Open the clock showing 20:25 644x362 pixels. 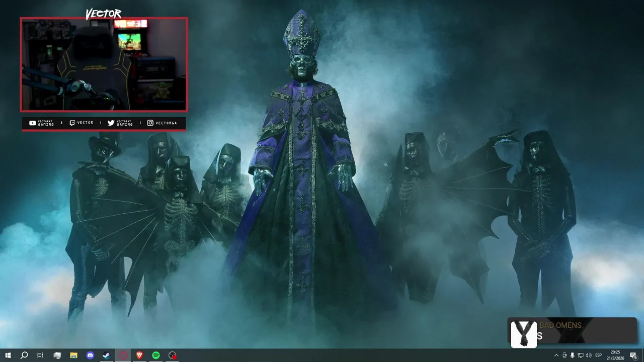615,355
